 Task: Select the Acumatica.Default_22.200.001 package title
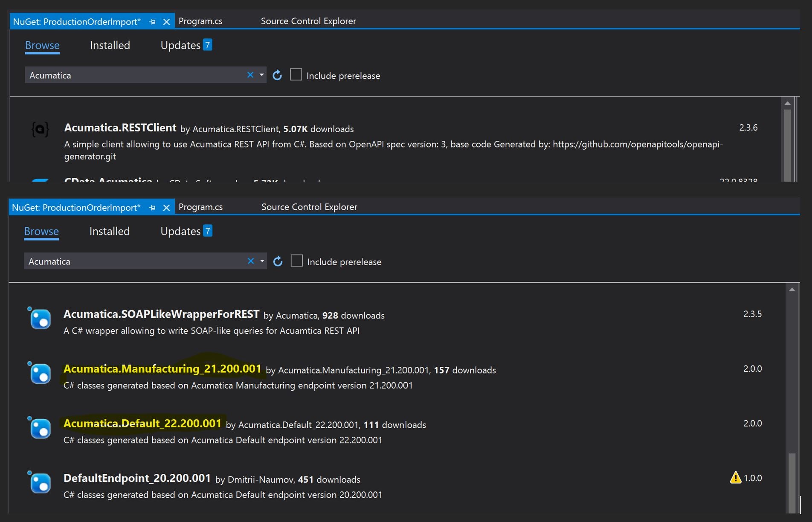(142, 423)
